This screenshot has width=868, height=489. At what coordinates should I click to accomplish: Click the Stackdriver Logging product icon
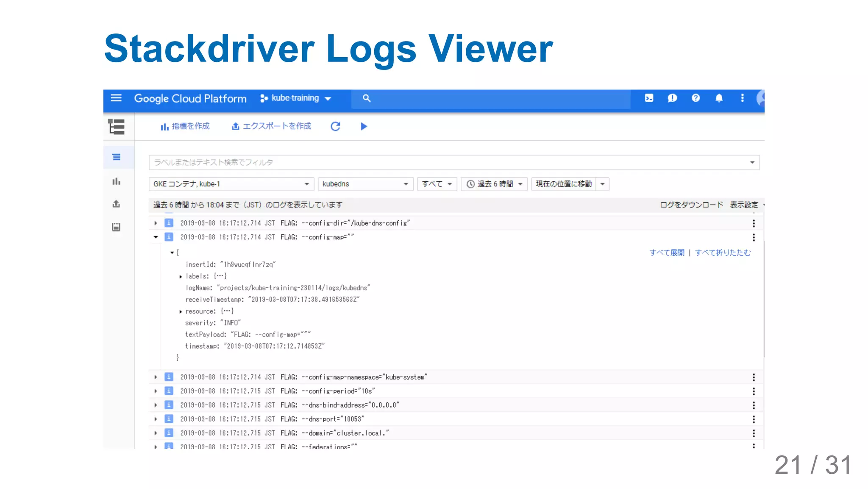click(116, 127)
